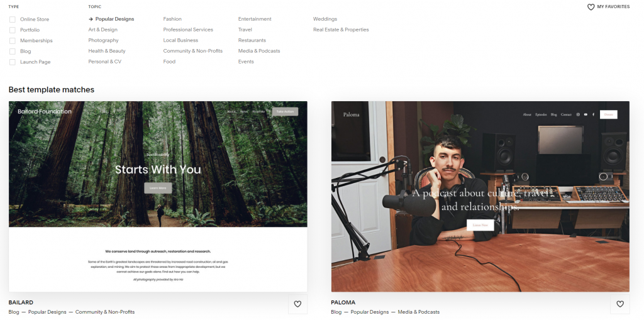The height and width of the screenshot is (320, 644).
Task: Filter by Art & Design topic
Action: (103, 30)
